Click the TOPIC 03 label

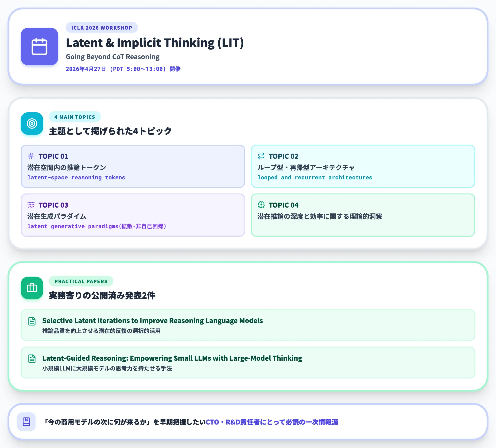[x=53, y=205]
